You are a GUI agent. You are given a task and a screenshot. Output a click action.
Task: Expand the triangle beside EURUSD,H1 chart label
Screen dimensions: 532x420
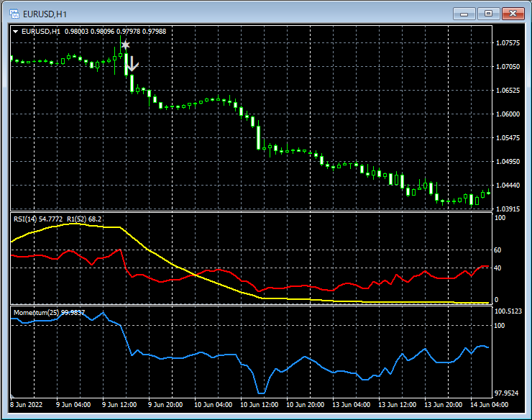16,31
